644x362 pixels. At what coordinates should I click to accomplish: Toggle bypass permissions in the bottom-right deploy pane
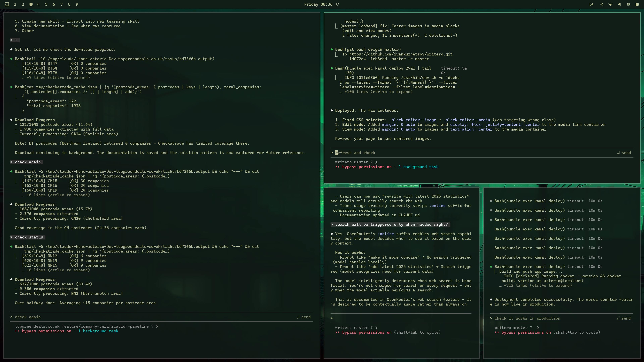pos(525,332)
